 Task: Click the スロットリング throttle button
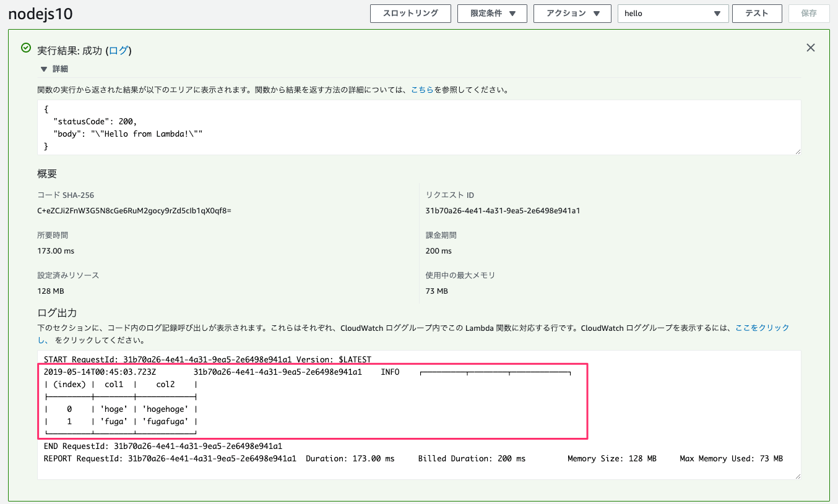pos(410,13)
